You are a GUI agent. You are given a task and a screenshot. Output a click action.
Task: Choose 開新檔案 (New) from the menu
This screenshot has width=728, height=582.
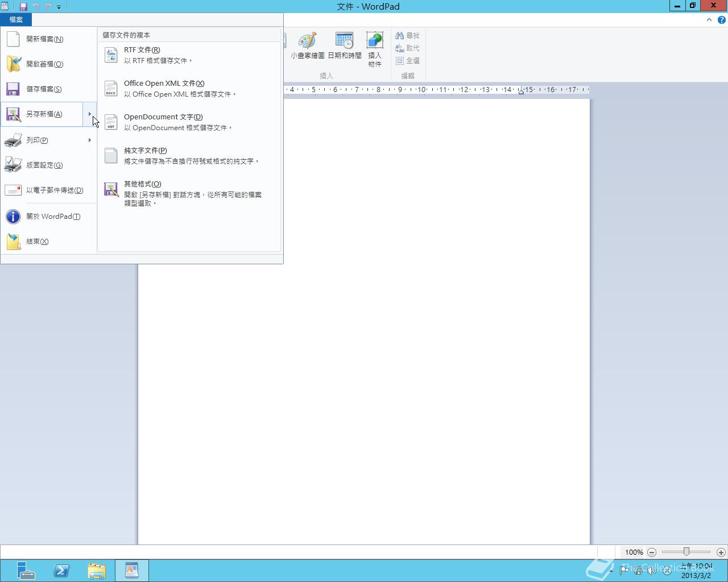pos(48,39)
